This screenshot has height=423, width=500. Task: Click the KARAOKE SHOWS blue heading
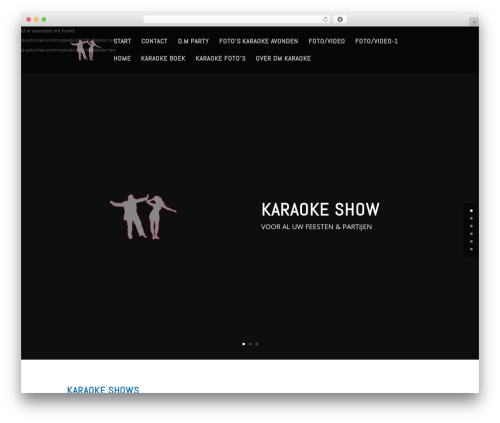click(x=103, y=389)
